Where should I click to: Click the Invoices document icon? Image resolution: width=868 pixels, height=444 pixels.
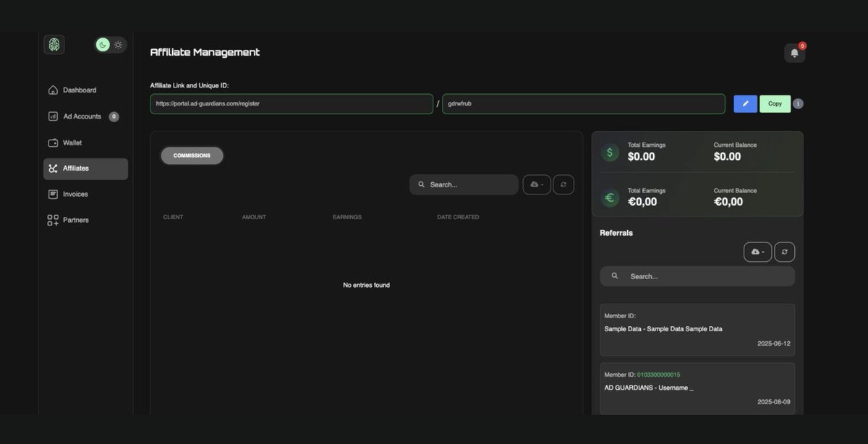pyautogui.click(x=53, y=194)
